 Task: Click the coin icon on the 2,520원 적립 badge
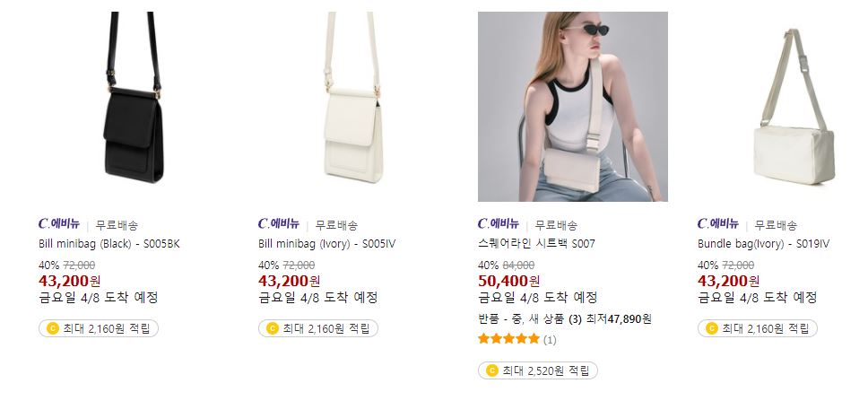[x=491, y=370]
